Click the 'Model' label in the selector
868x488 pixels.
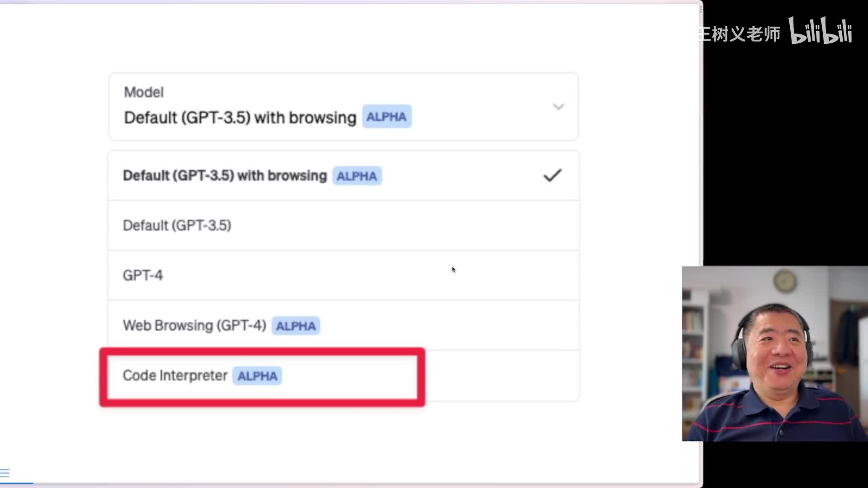pos(144,92)
